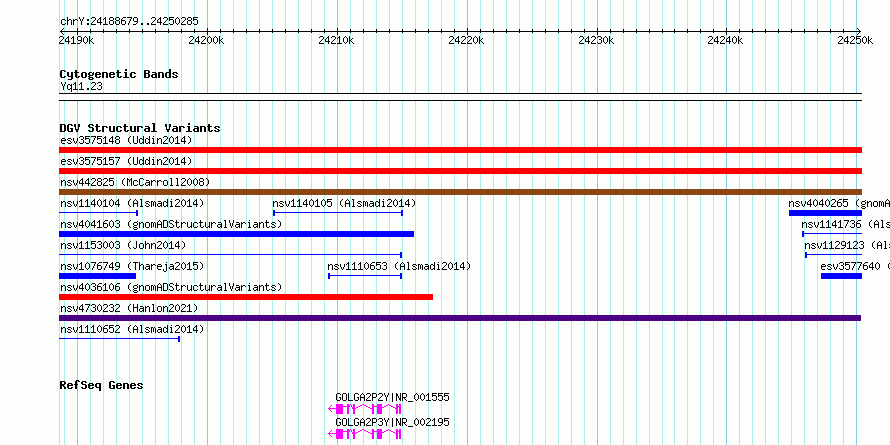The image size is (890, 445).
Task: Click the thin blue line under nsv1153003
Action: coord(230,255)
